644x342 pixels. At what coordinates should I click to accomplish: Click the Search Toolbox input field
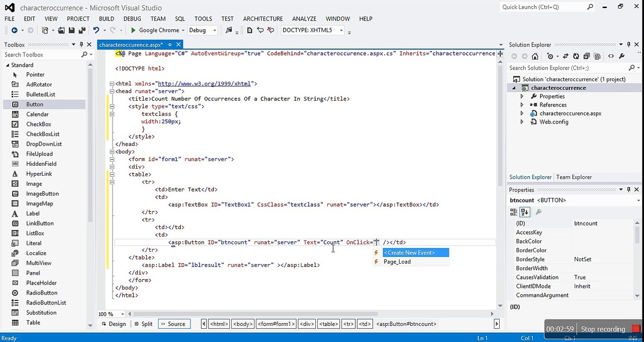click(41, 55)
